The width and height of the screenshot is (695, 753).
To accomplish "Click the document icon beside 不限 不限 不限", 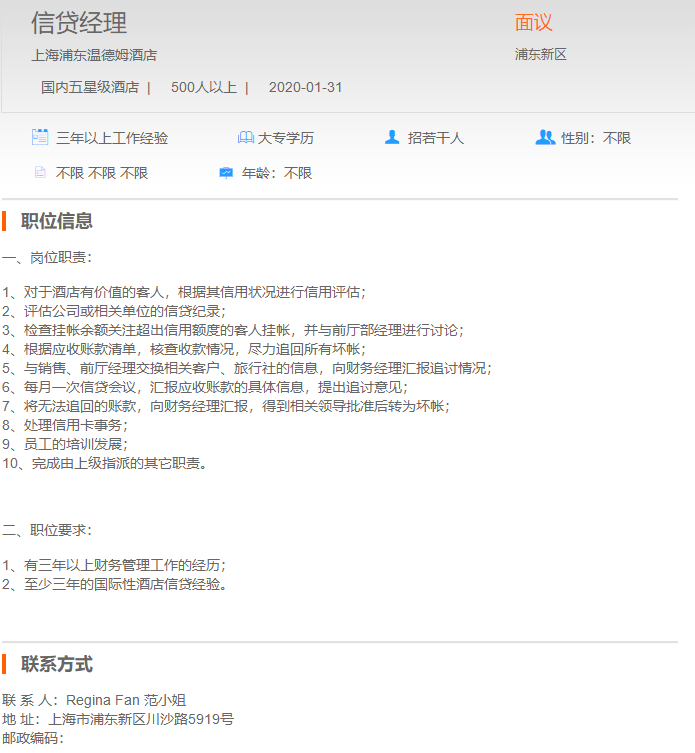I will tap(40, 173).
